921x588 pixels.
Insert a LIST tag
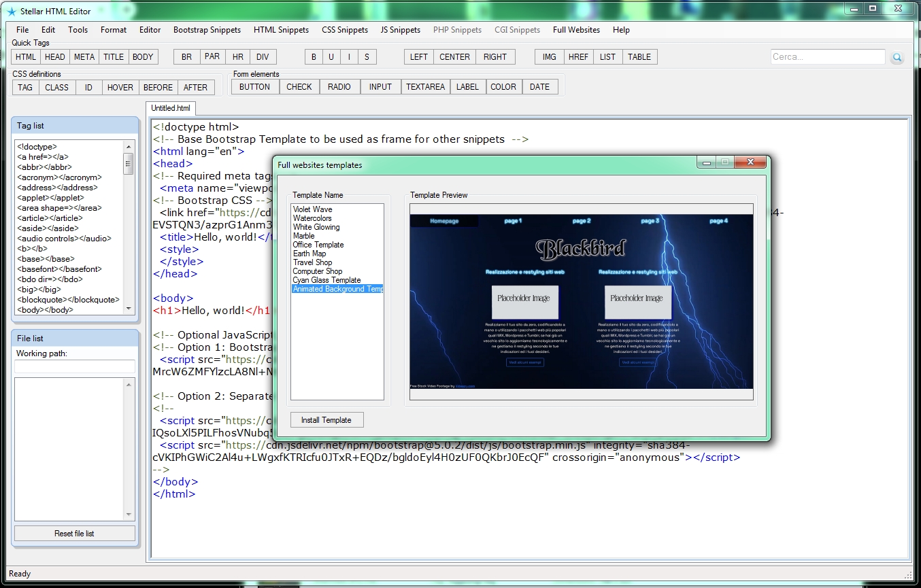pos(607,57)
